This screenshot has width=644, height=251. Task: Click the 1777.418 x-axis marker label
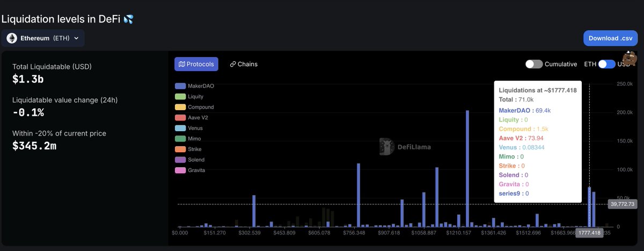point(590,233)
